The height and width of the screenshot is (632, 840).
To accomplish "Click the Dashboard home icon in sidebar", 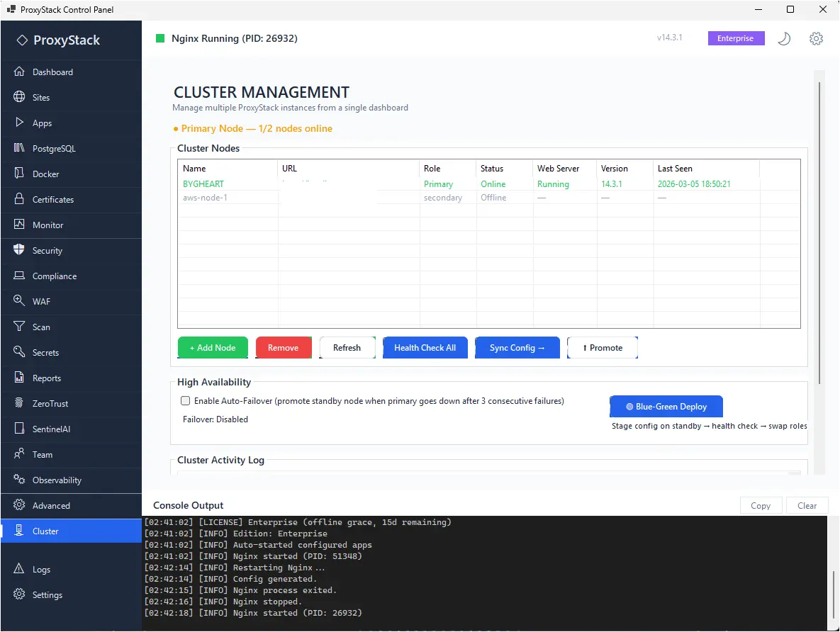I will 19,72.
